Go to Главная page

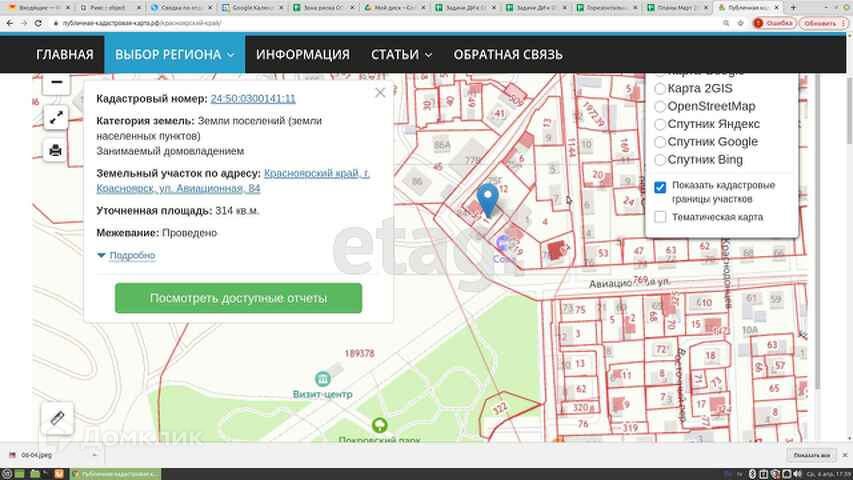pos(65,54)
